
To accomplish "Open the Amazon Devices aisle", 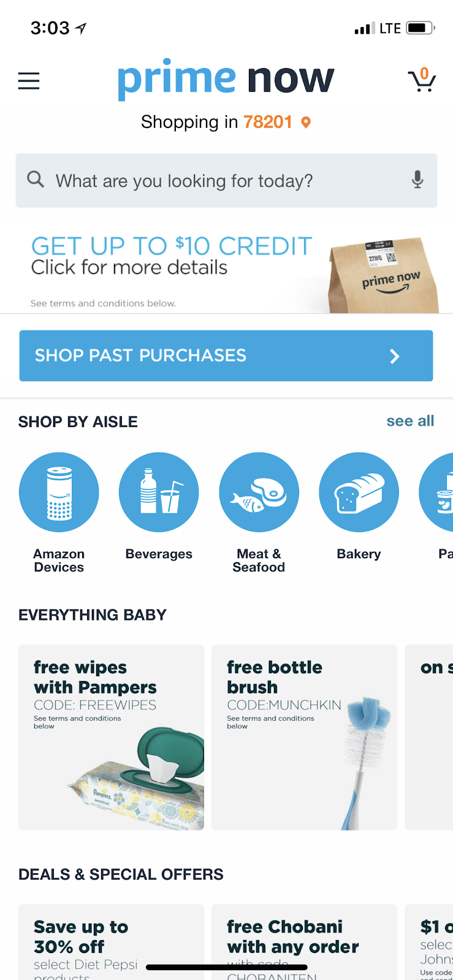I will point(59,492).
